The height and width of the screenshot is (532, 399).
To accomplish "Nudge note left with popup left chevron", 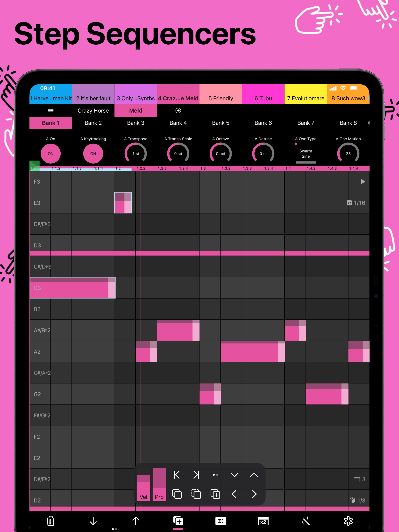I will [234, 494].
